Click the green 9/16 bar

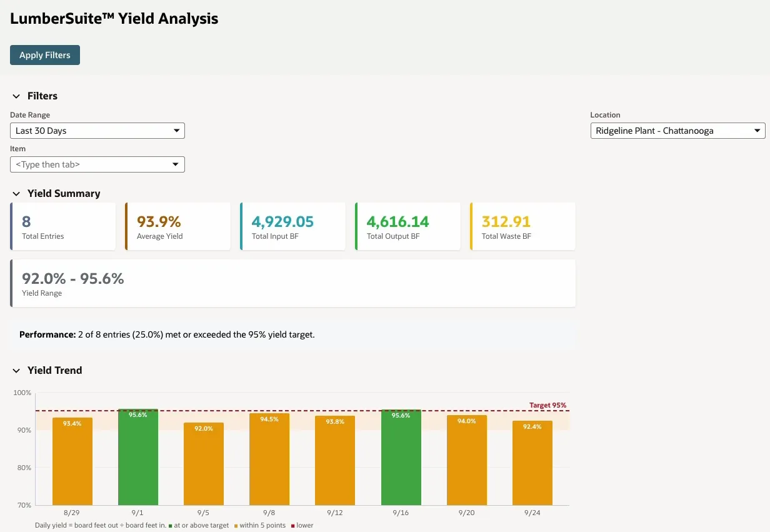[x=401, y=457]
